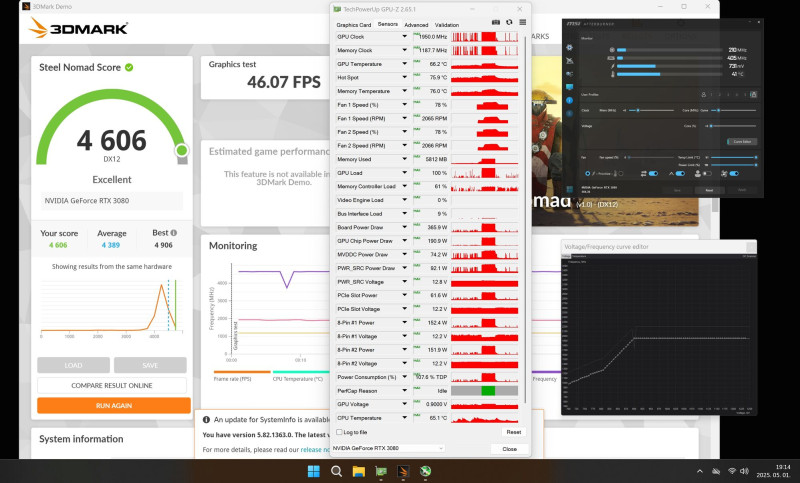Toggle Afterburner user-defined fan switch

(707, 173)
